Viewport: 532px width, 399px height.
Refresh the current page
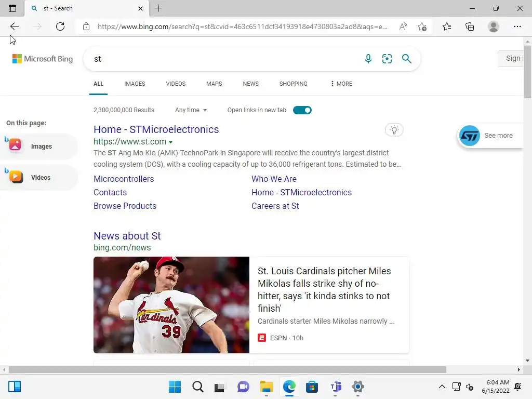(60, 26)
